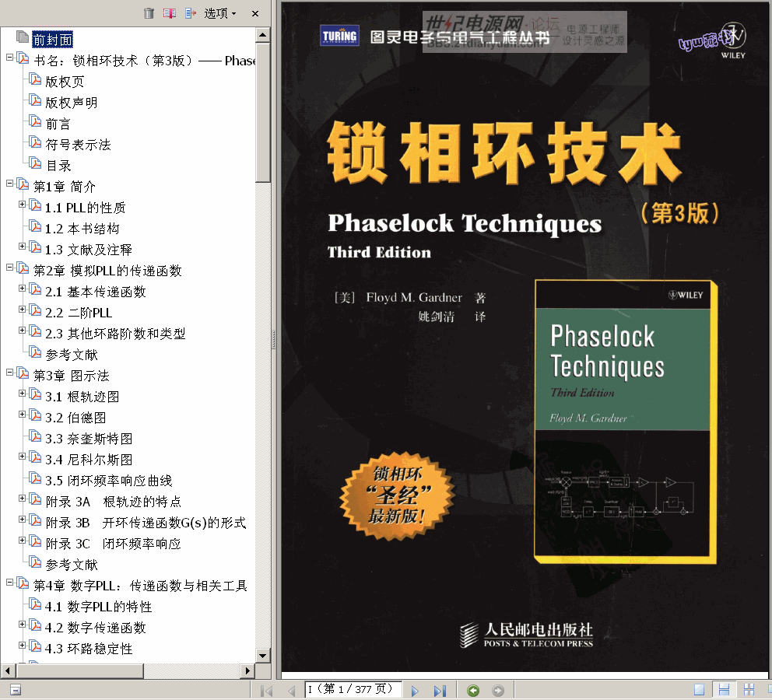Switch to two-page facing view

[x=749, y=690]
